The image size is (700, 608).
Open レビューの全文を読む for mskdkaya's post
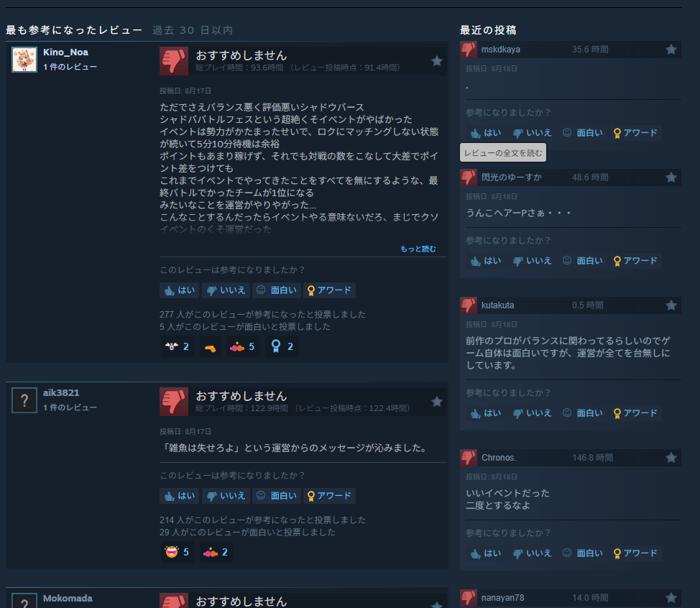pos(503,152)
